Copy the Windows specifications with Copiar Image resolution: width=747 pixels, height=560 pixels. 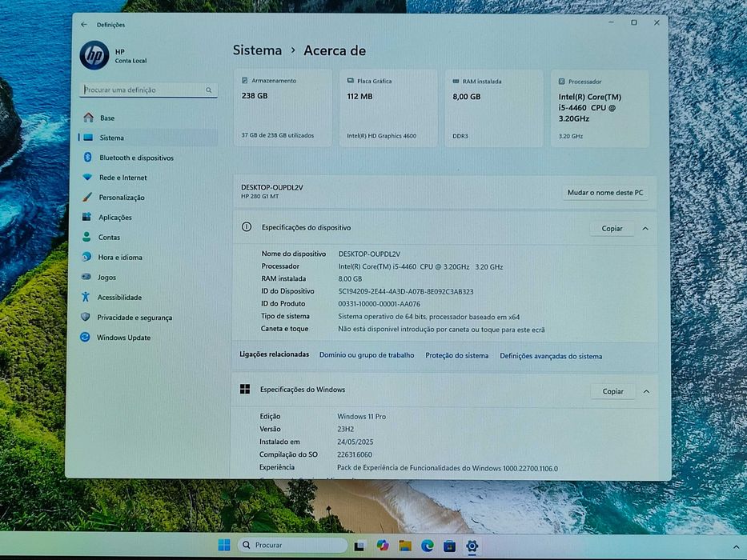[612, 391]
